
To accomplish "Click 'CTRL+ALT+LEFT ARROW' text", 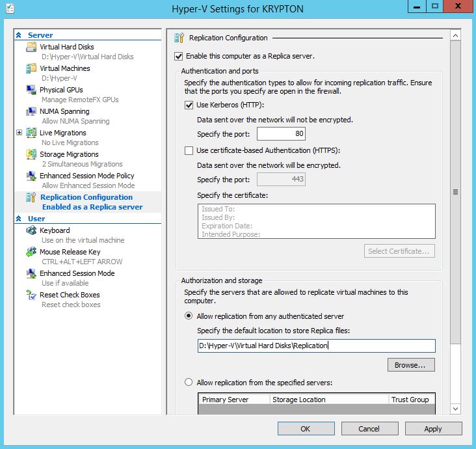I will (x=82, y=262).
